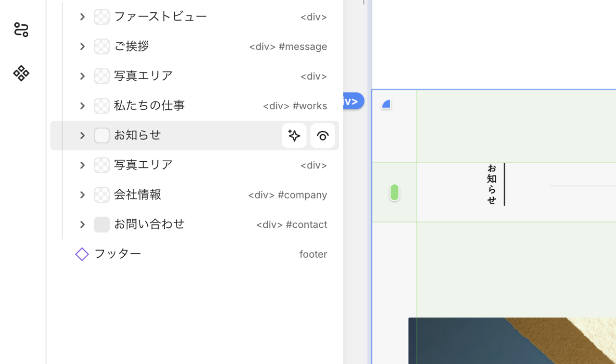The width and height of the screenshot is (616, 364).
Task: Click the お問い合わせ layer box icon
Action: (102, 224)
